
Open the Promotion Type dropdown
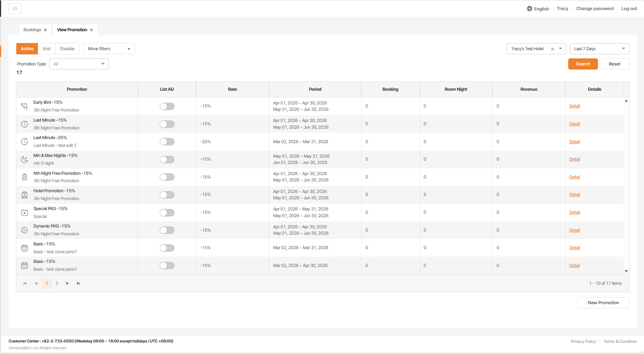[79, 64]
